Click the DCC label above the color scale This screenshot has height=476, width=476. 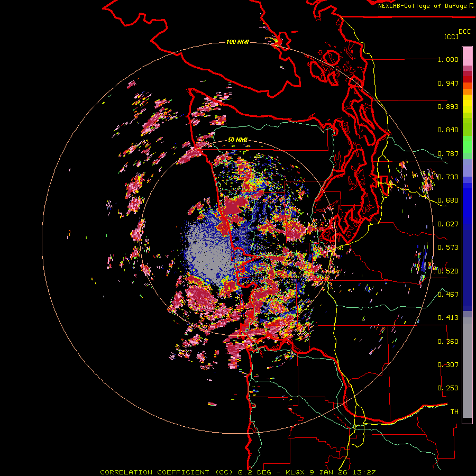point(465,32)
